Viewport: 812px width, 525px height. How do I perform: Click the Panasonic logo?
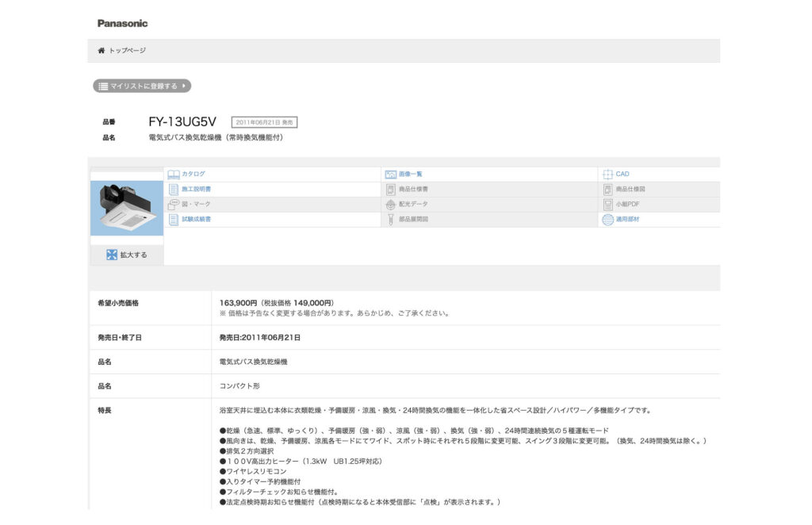tap(122, 23)
